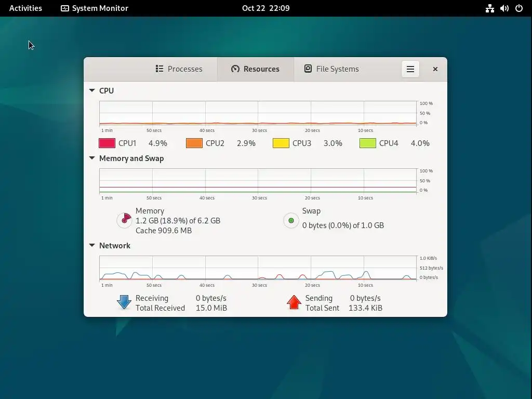
Task: Open the Activities overview
Action: [25, 8]
